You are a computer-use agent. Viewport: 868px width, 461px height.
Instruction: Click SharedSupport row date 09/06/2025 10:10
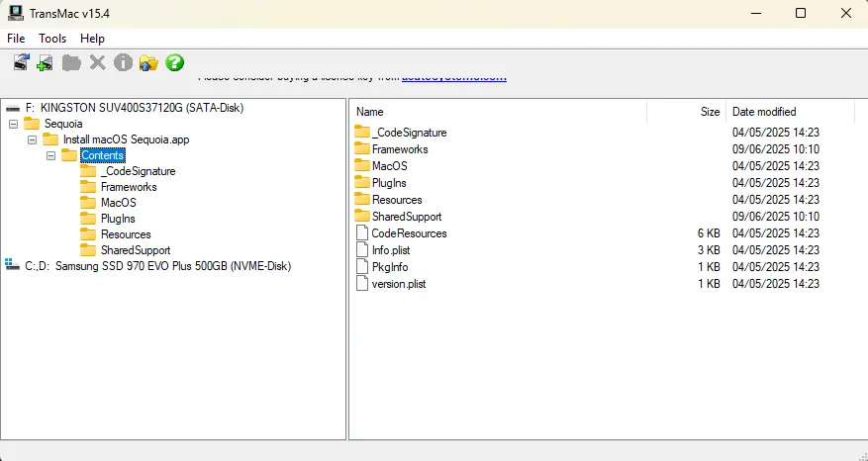776,217
